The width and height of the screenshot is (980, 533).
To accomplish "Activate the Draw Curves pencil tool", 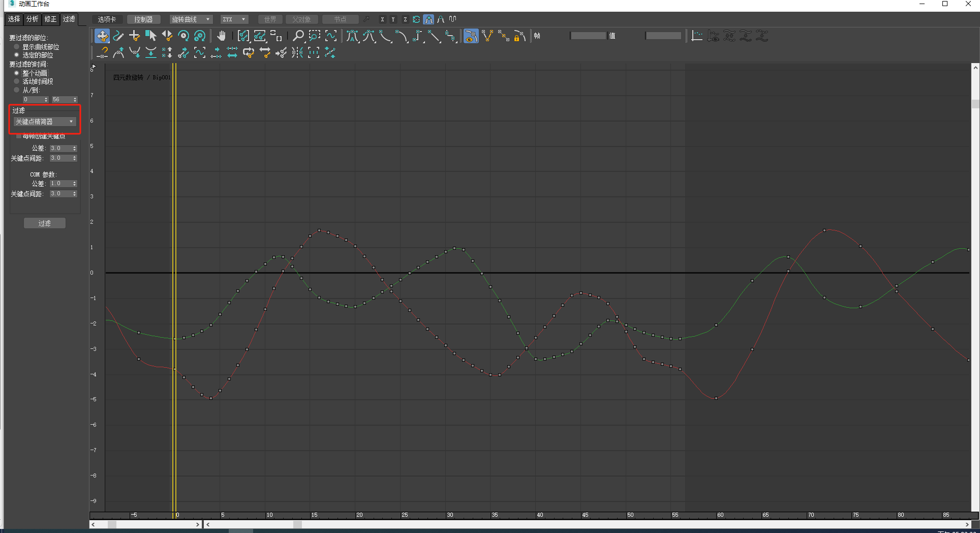I will tap(118, 36).
